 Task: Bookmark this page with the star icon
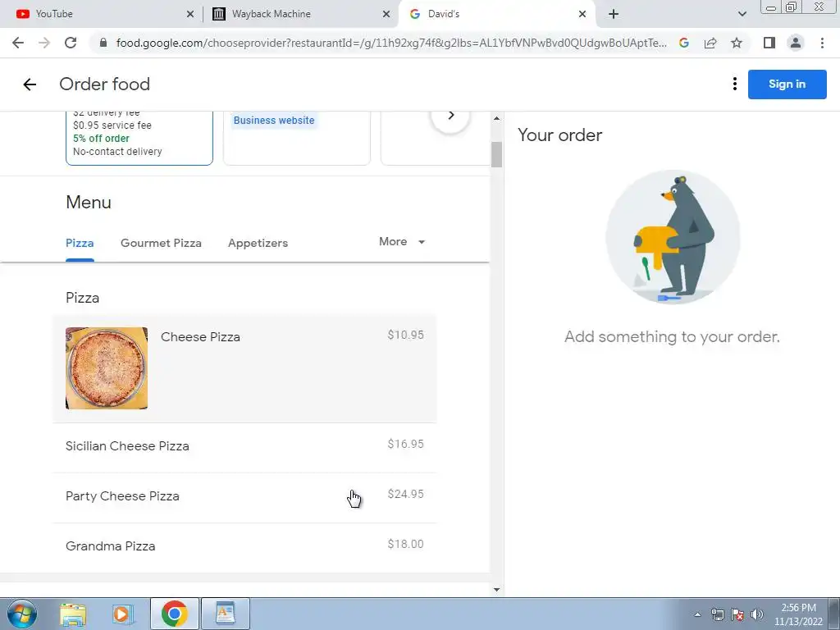click(x=737, y=43)
